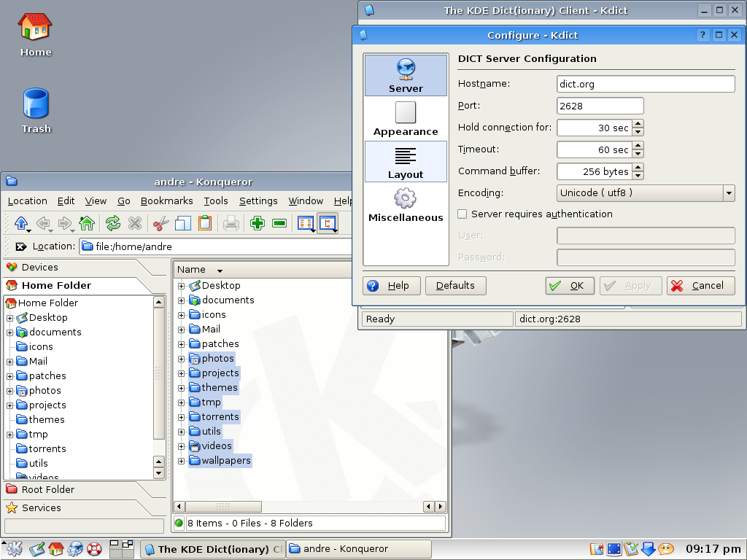Switch to Tree View toolbar button
This screenshot has height=560, width=747.
pos(328,223)
